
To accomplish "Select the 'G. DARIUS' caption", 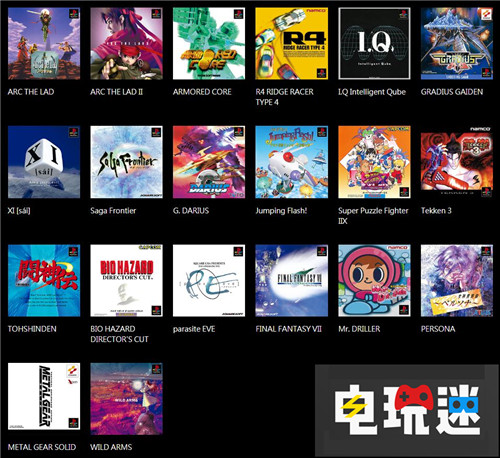I will (x=191, y=211).
